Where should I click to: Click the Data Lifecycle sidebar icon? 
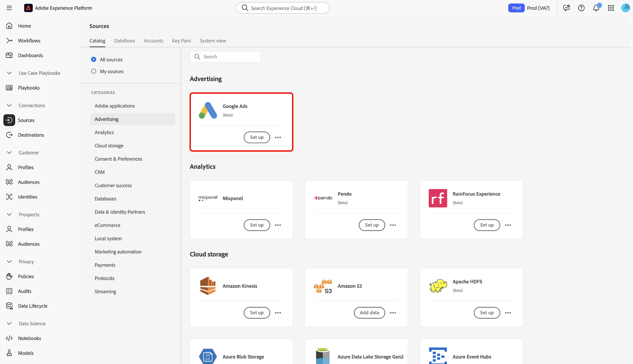point(9,306)
